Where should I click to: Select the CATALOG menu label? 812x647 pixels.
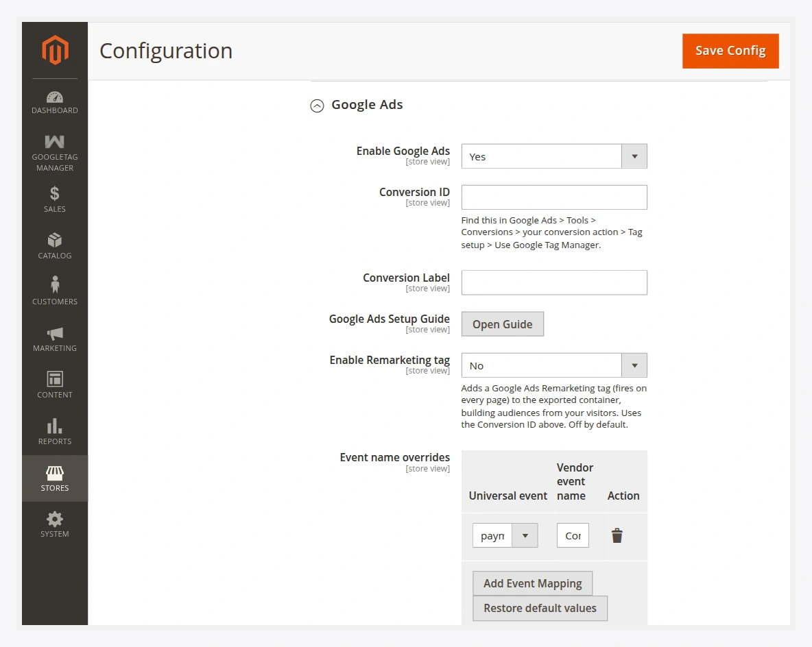coord(54,256)
